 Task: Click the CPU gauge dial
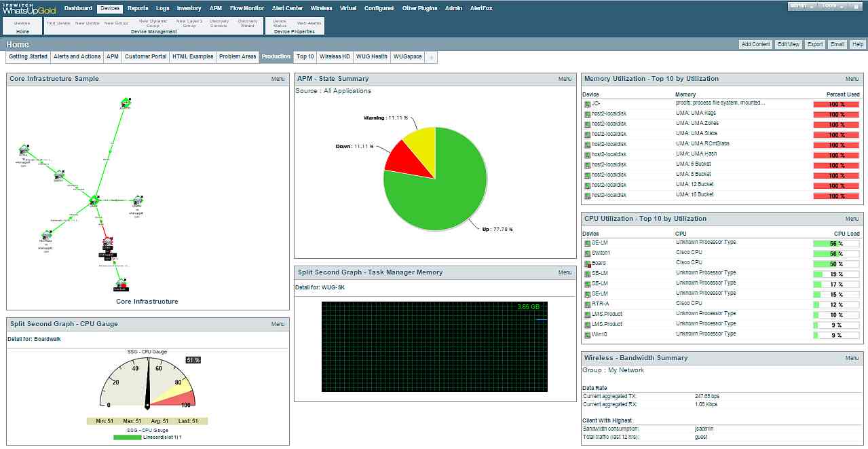point(147,382)
